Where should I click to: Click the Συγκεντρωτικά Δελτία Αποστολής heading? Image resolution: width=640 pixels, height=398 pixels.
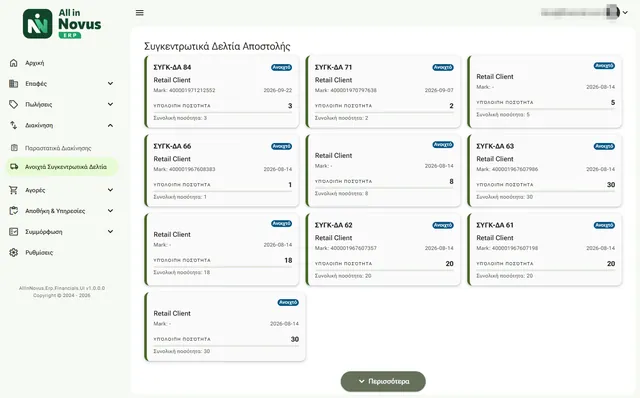[217, 46]
